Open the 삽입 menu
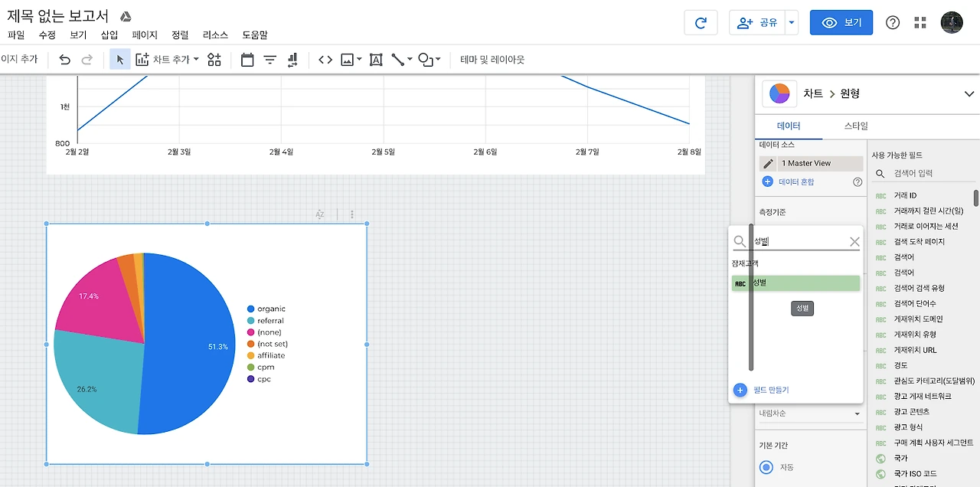 109,35
